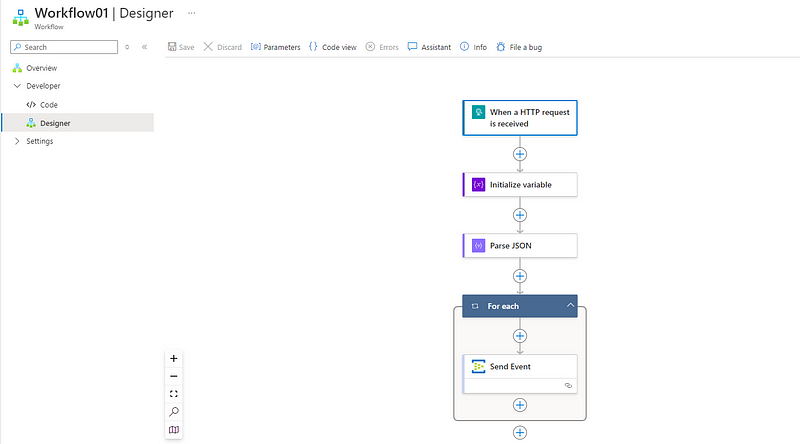Screen dimensions: 800x444
Task: Save the workflow
Action: point(181,47)
